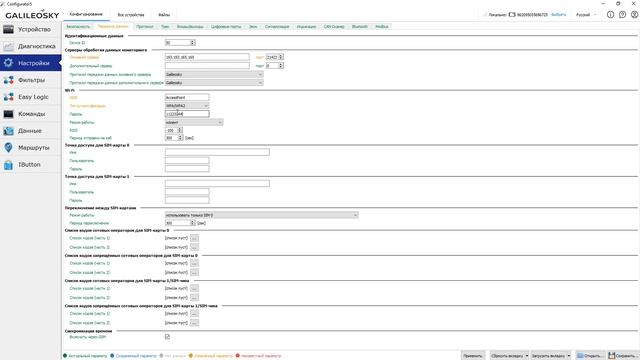Open operator codes part 1 for SIM 1/SIM chip
Screen dimensions: 640x360
coord(194,289)
